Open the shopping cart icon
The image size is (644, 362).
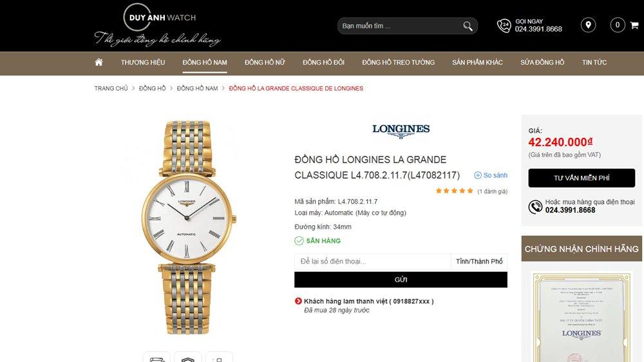pyautogui.click(x=634, y=26)
